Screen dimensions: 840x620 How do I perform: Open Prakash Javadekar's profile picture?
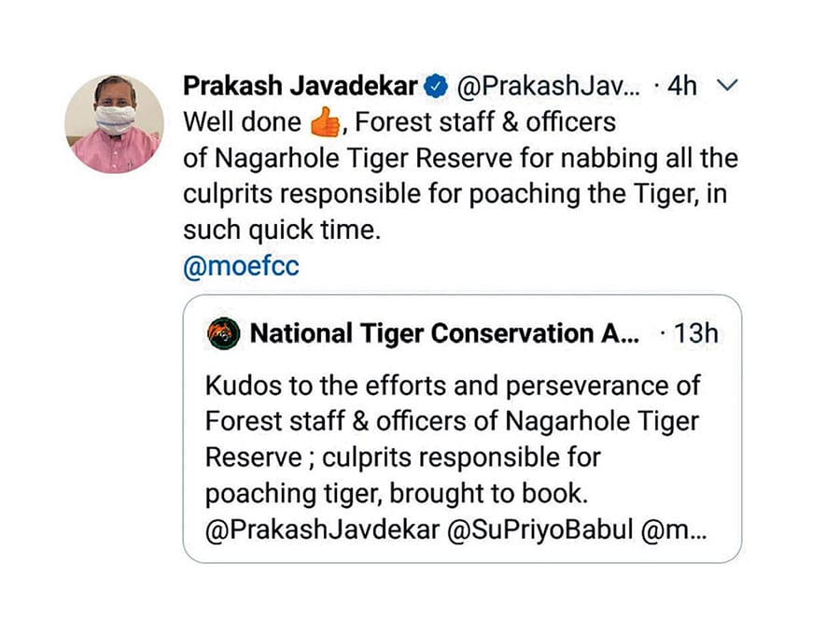114,123
